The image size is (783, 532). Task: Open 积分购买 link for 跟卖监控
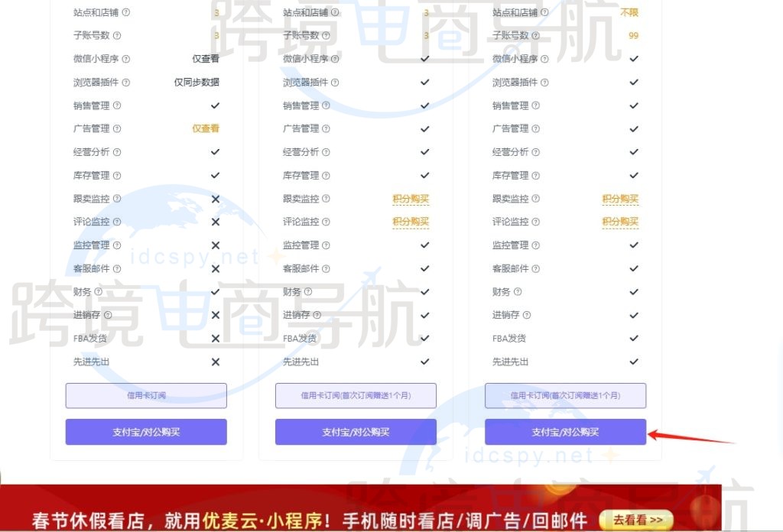(x=411, y=198)
